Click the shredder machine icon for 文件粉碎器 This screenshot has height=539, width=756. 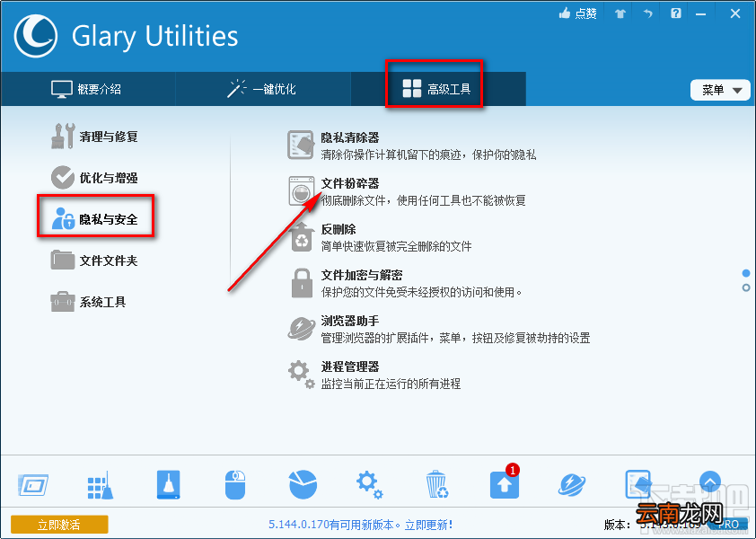pos(302,191)
